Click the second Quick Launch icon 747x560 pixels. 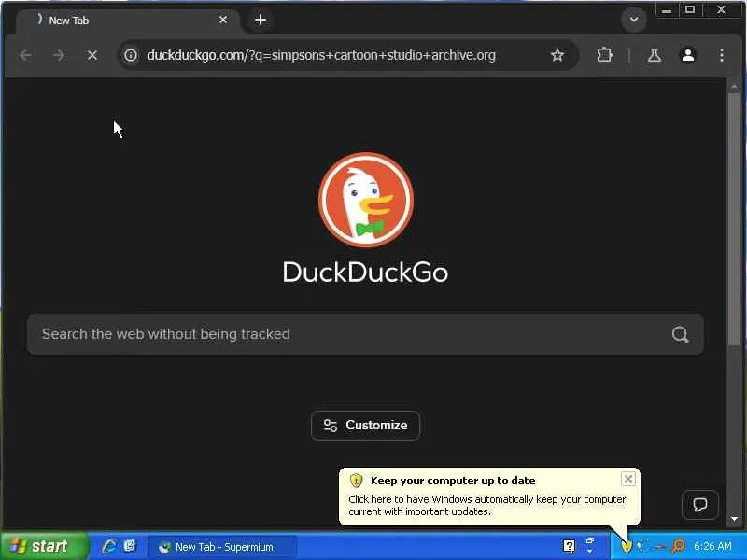tap(130, 546)
